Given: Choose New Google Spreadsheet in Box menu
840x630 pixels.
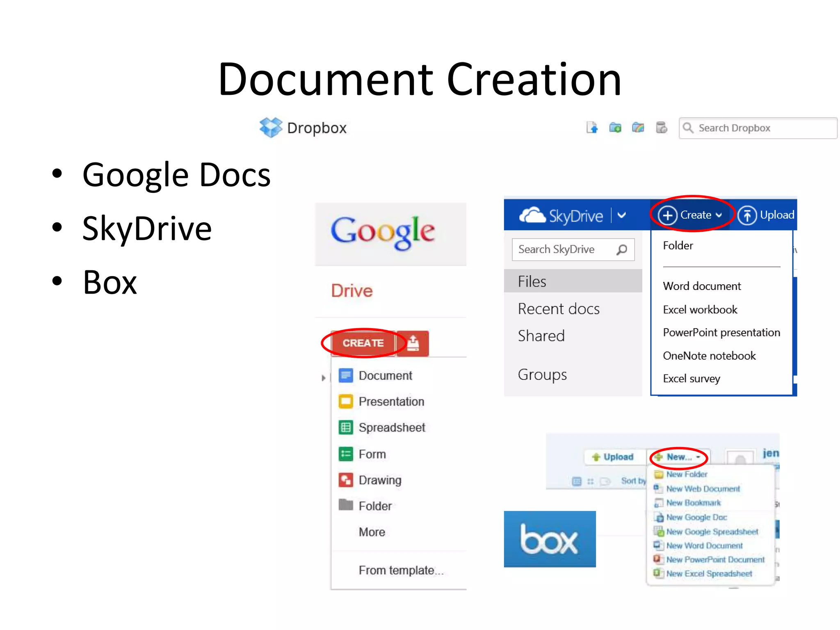Looking at the screenshot, I should (x=712, y=532).
